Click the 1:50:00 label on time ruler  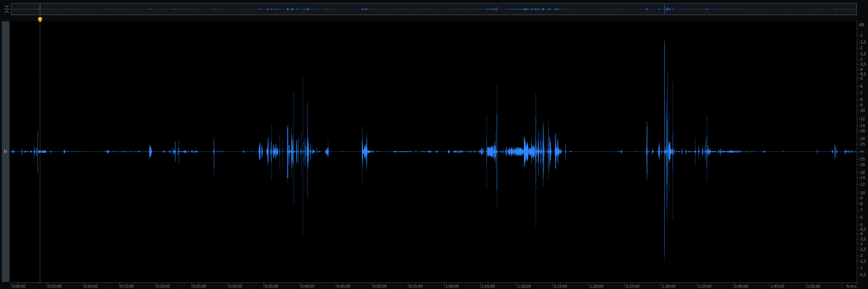tap(813, 286)
